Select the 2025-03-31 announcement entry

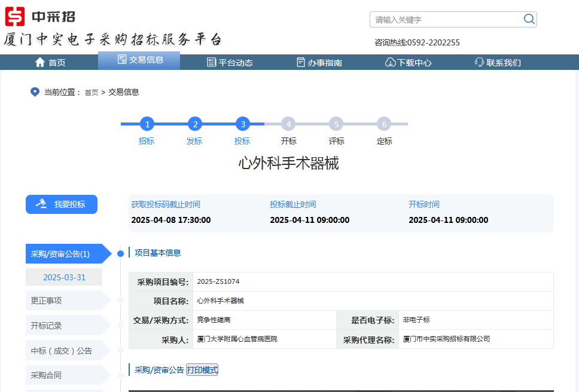[63, 277]
